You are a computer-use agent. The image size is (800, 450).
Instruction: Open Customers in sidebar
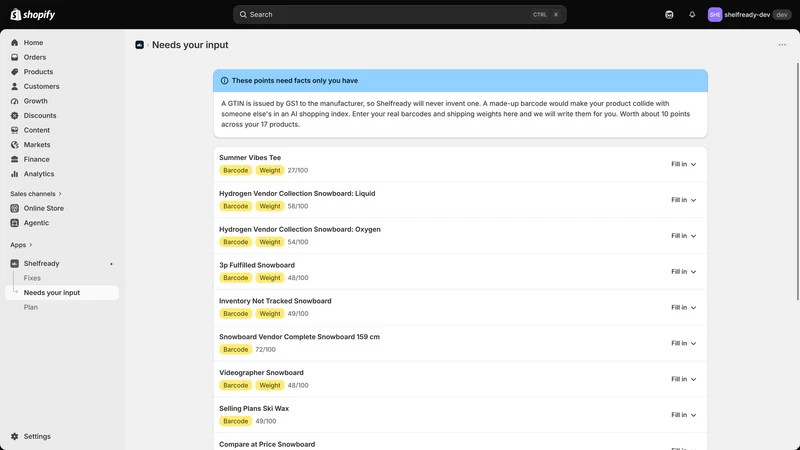(41, 86)
